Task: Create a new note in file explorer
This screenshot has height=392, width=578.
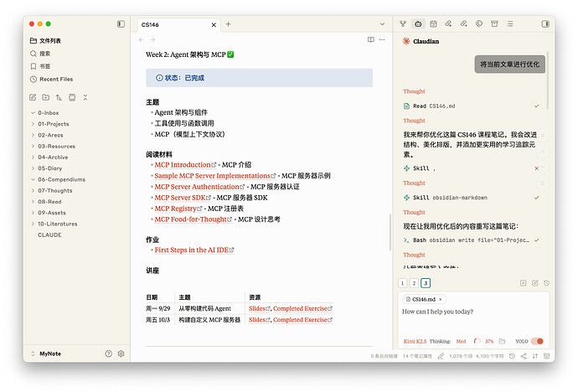Action: (x=33, y=97)
